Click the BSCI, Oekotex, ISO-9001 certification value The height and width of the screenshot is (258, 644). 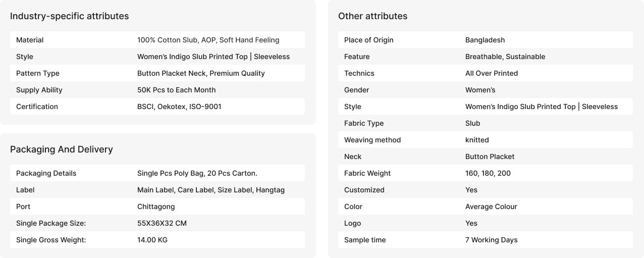pyautogui.click(x=179, y=107)
